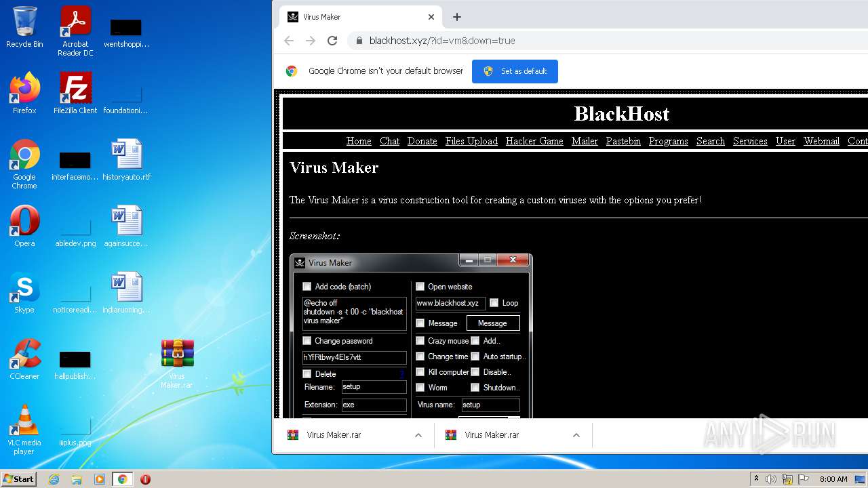Click the Start button
This screenshot has height=488, width=868.
18,479
